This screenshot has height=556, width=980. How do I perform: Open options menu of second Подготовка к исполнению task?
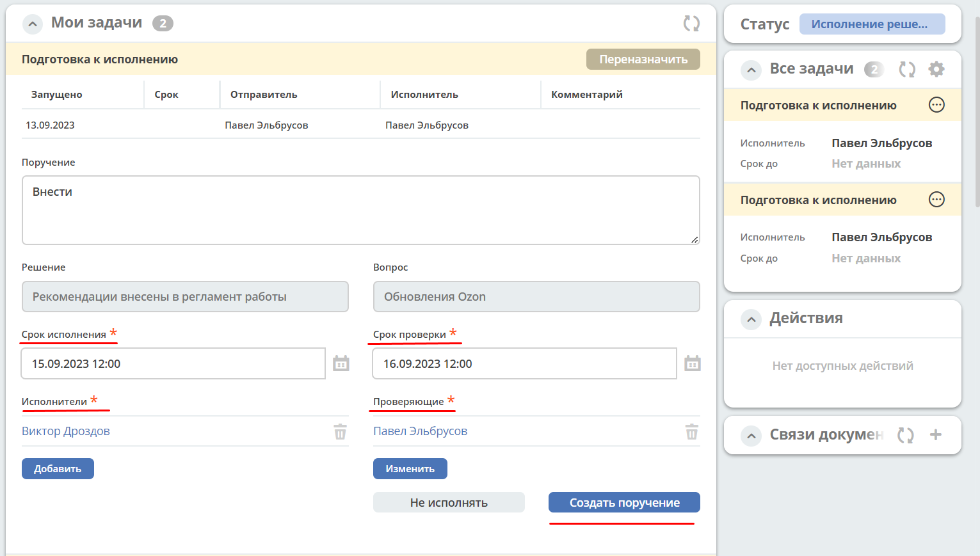click(936, 200)
